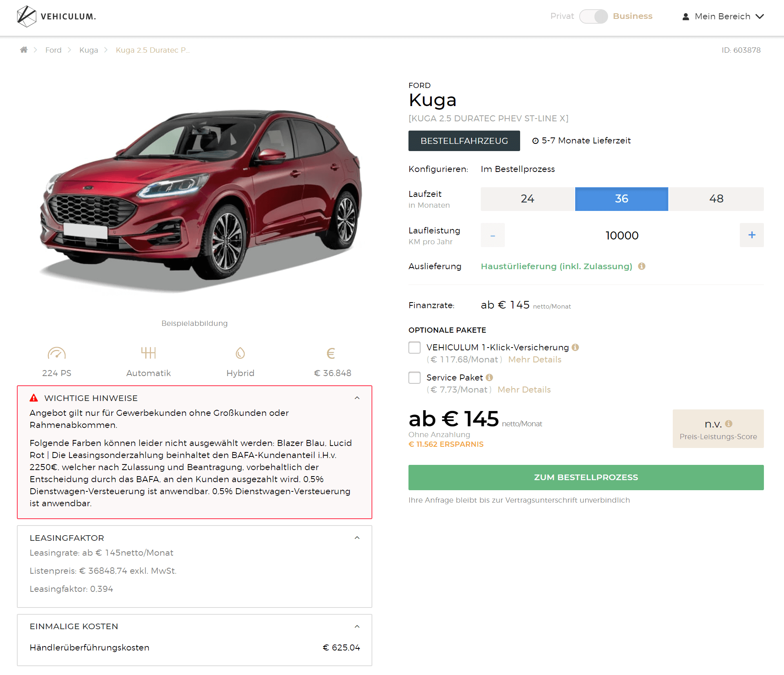Image resolution: width=784 pixels, height=675 pixels.
Task: Click Haustürlieferung (inkl. Zulassung) link
Action: [x=557, y=266]
